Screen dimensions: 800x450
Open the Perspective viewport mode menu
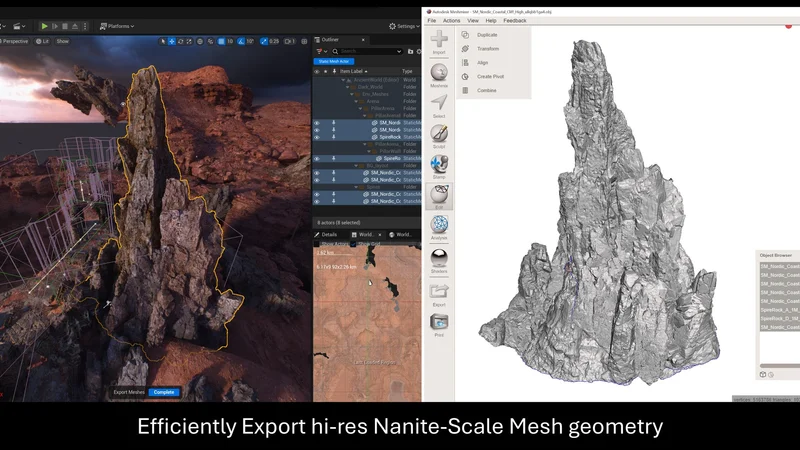(x=15, y=41)
